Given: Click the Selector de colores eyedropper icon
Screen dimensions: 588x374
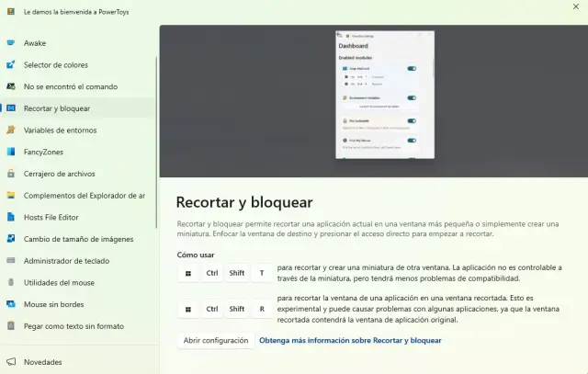Looking at the screenshot, I should (x=11, y=65).
